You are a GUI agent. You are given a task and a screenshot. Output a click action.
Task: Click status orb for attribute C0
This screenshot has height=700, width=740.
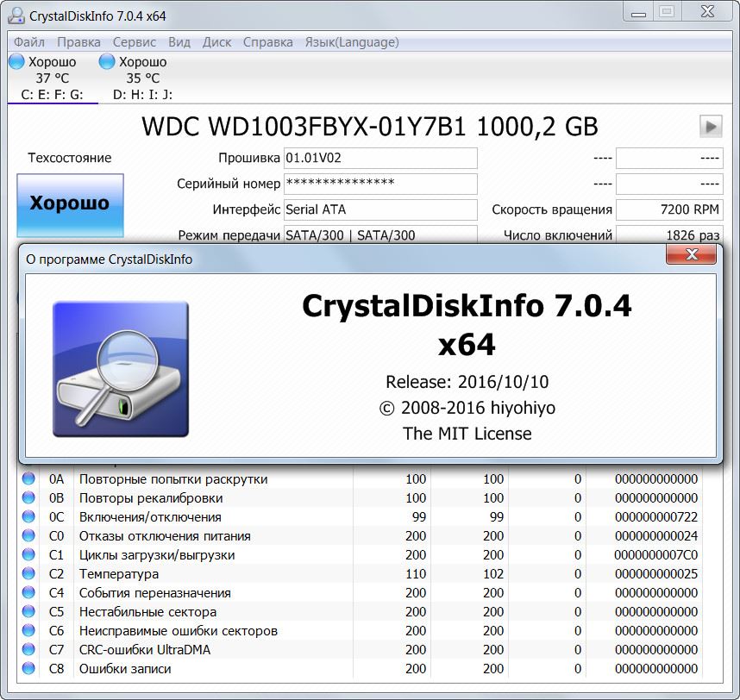pos(28,535)
